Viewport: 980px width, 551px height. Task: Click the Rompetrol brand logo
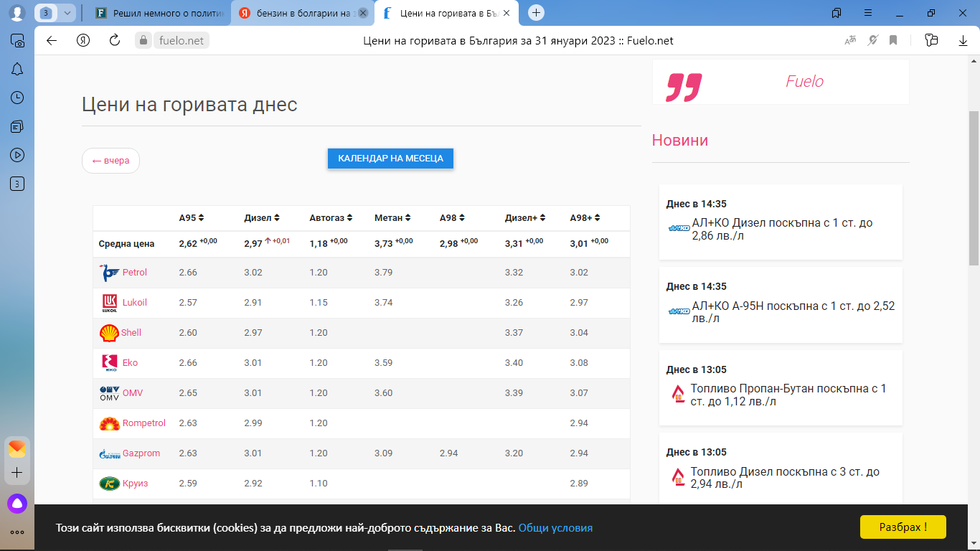click(x=109, y=423)
